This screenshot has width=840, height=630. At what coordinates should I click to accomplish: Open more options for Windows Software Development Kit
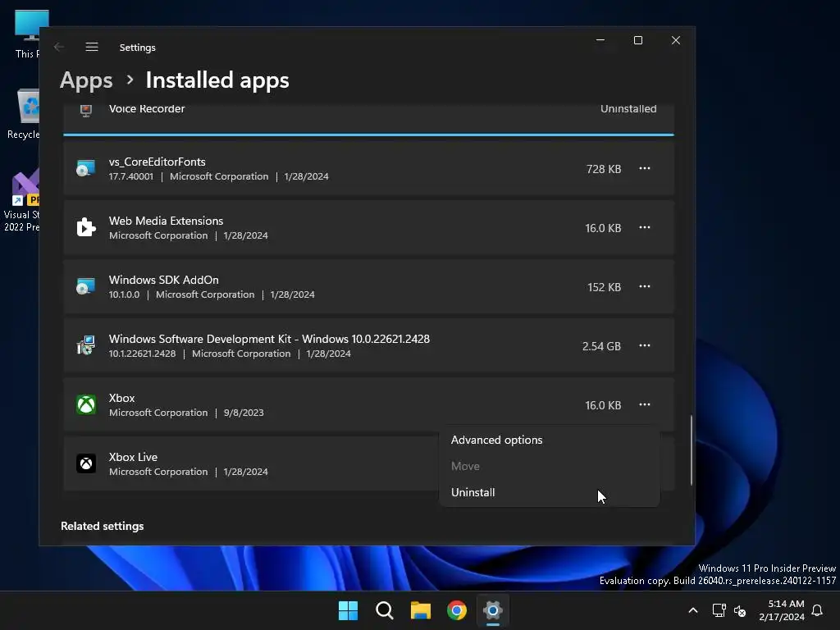(x=645, y=345)
